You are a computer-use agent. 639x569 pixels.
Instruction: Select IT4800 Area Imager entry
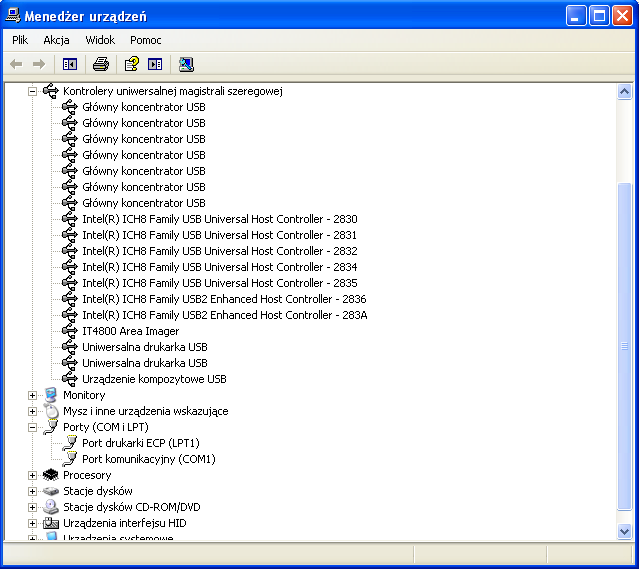pyautogui.click(x=130, y=331)
